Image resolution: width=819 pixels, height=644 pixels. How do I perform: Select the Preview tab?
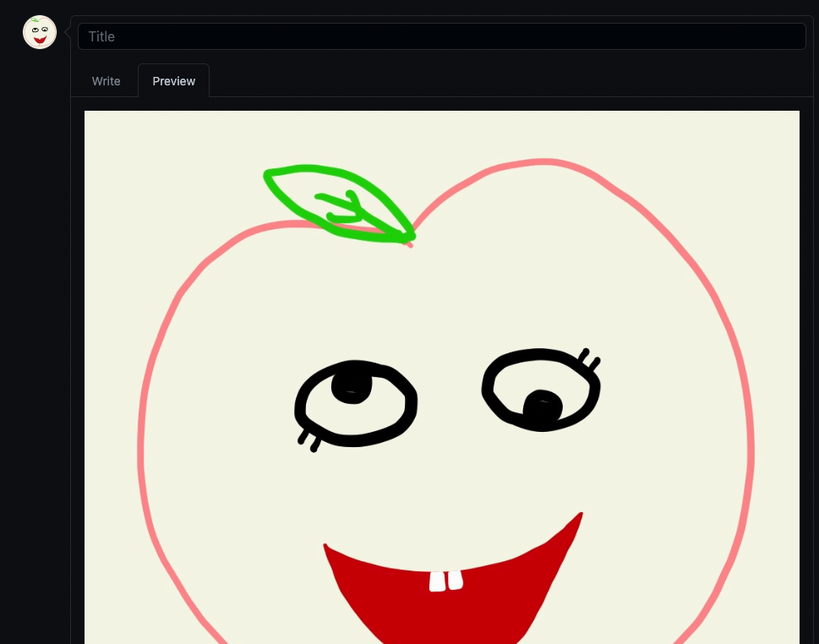(x=173, y=81)
